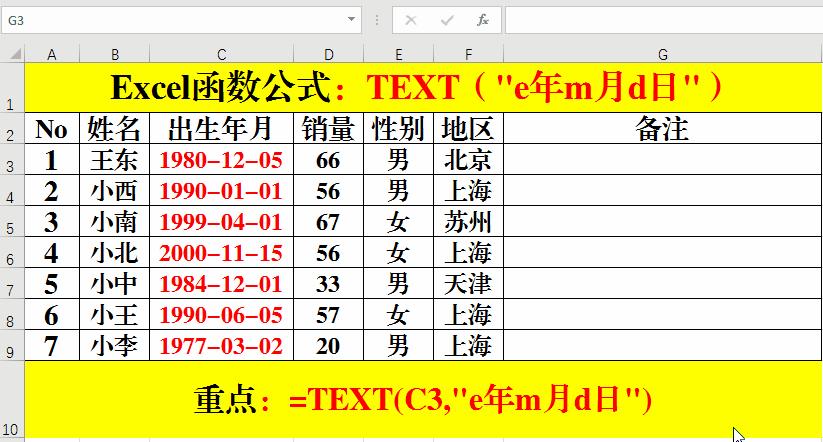Click the date cell '1977-03-02'
This screenshot has height=442, width=823.
pyautogui.click(x=221, y=345)
